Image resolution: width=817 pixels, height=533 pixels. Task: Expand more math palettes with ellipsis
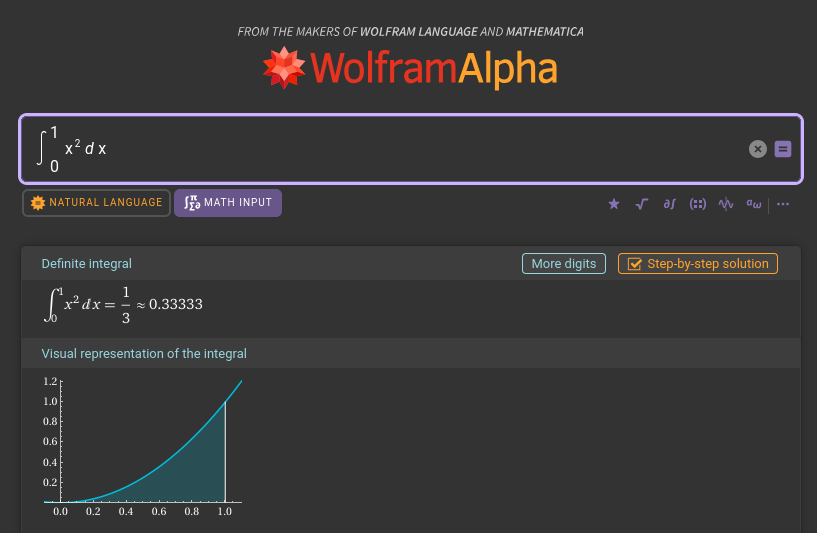click(x=783, y=204)
